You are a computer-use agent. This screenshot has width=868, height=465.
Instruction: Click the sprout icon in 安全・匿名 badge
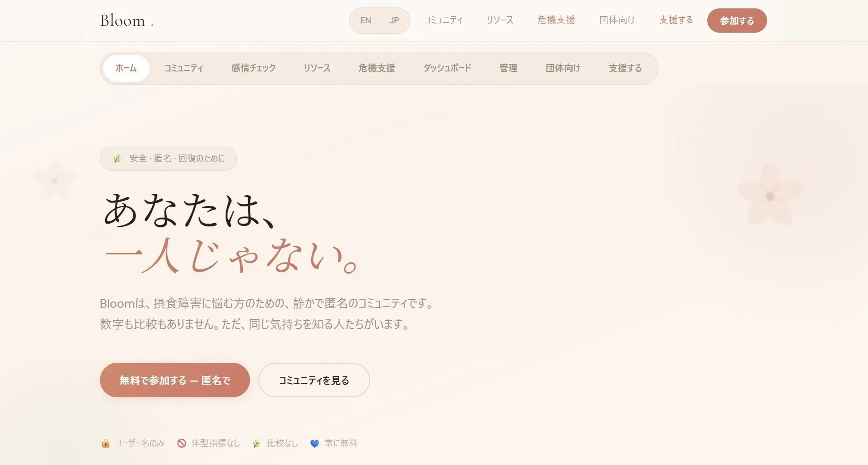tap(117, 159)
